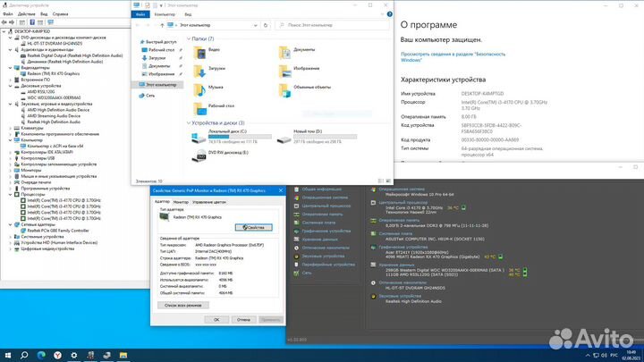
Task: Select Оптические накопители in Speccy sidebar
Action: click(326, 248)
